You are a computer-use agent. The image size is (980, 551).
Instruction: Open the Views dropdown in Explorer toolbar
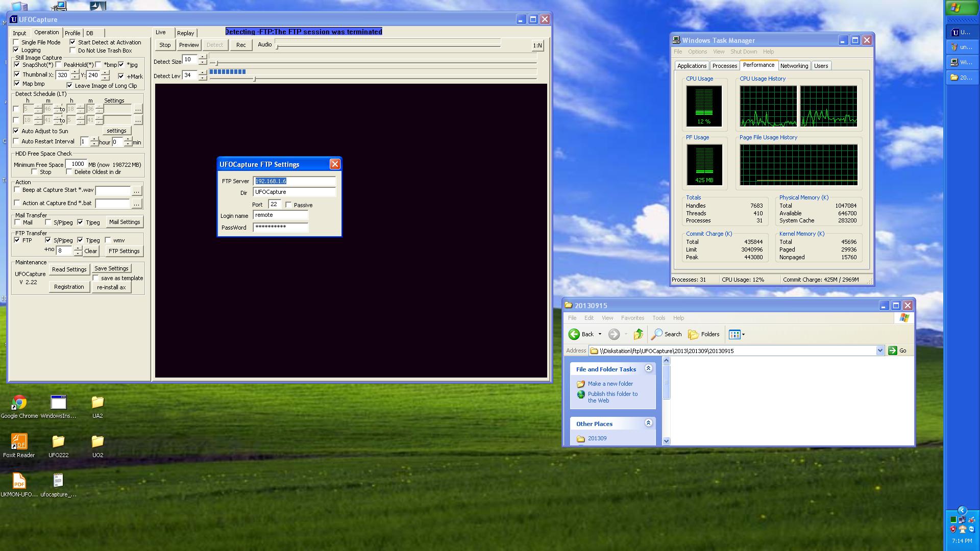pyautogui.click(x=737, y=334)
